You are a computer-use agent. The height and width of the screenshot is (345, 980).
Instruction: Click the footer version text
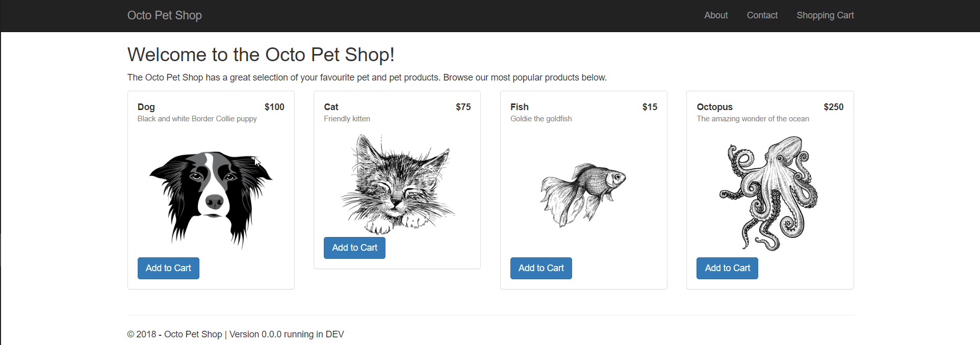point(287,334)
